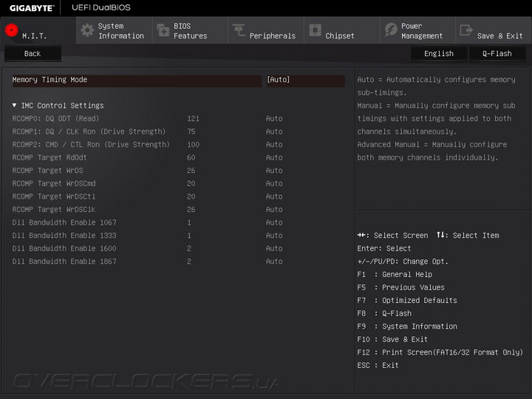
Task: Select the Dll Bandwidth Enable 1333 label
Action: (x=64, y=236)
